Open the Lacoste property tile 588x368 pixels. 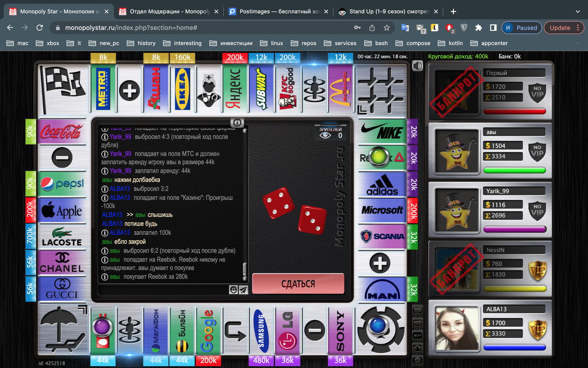61,237
